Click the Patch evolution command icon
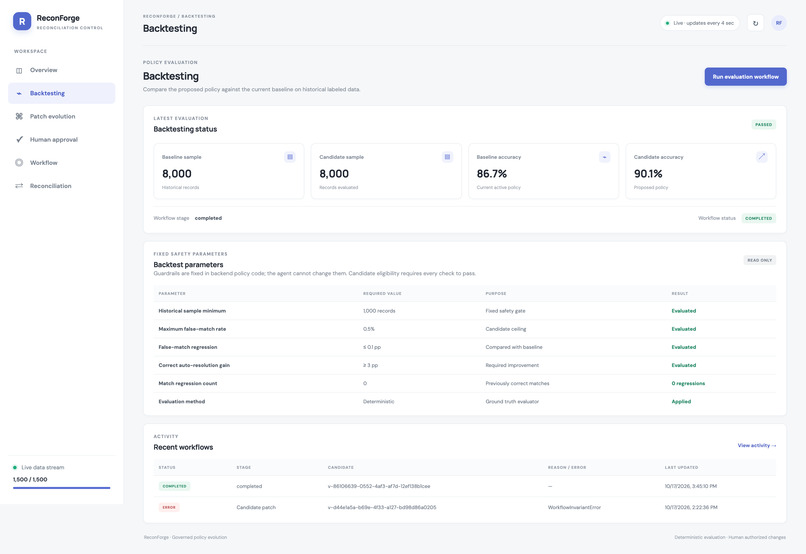The height and width of the screenshot is (554, 806). 19,117
